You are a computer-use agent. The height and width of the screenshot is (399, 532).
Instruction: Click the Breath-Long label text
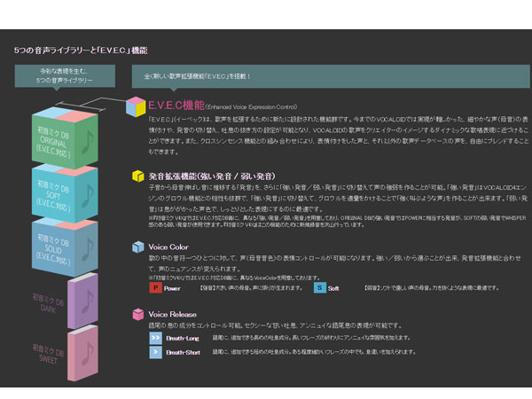(x=183, y=339)
